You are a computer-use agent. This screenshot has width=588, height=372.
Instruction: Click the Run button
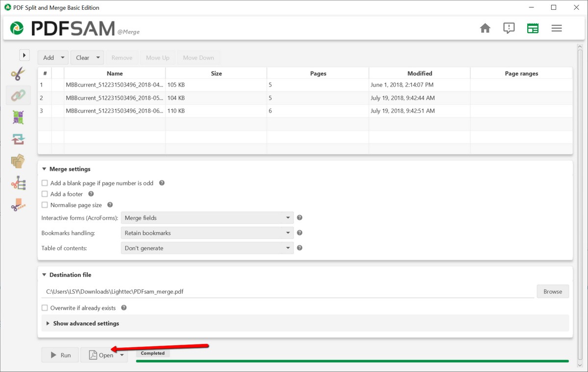tap(60, 355)
